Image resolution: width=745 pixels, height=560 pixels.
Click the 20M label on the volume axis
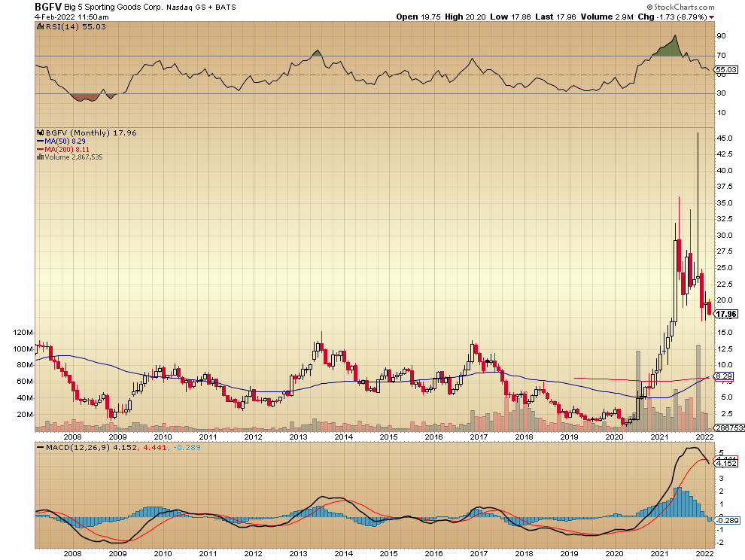25,415
